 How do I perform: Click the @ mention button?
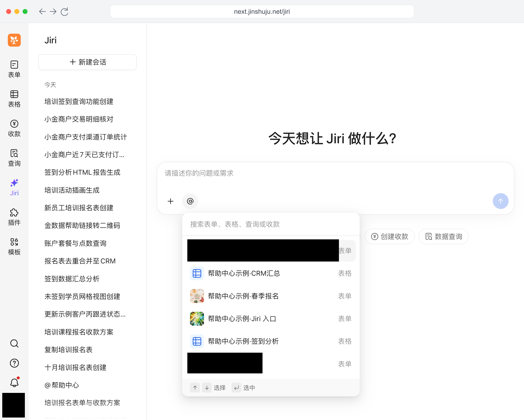(190, 201)
